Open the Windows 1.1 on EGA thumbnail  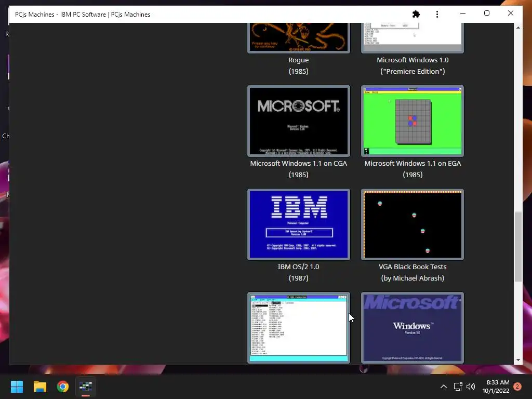click(412, 121)
